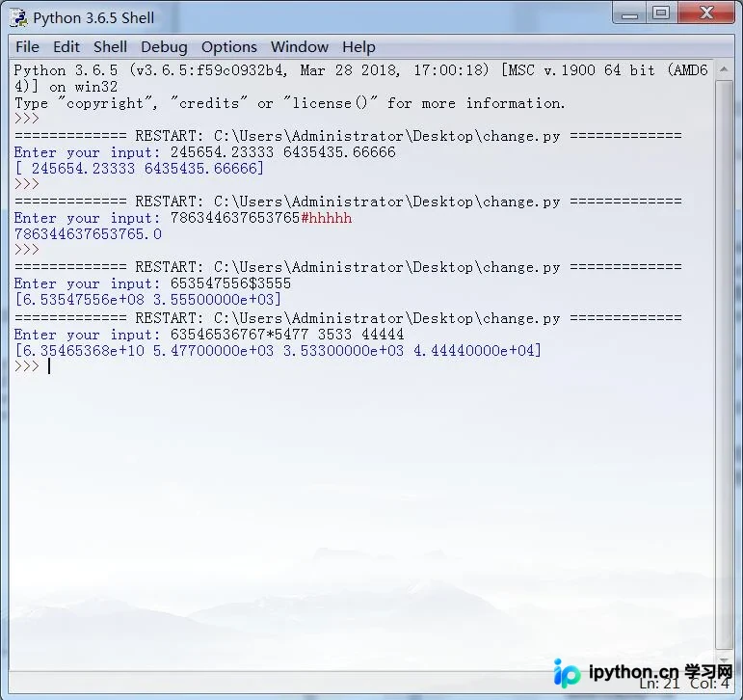The height and width of the screenshot is (700, 743).
Task: Click input '653547556$3555'
Action: pos(230,283)
